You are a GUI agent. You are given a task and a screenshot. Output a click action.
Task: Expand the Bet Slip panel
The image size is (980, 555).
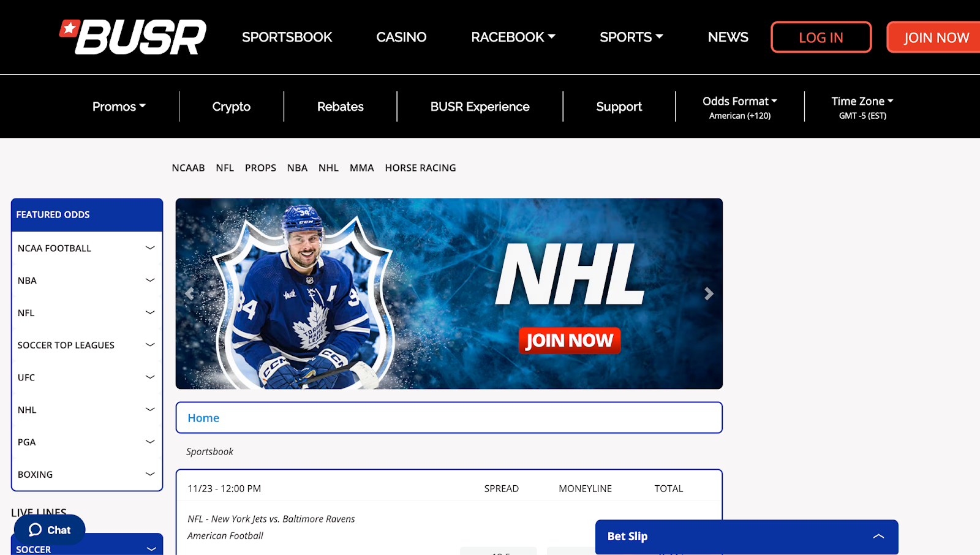click(x=878, y=536)
